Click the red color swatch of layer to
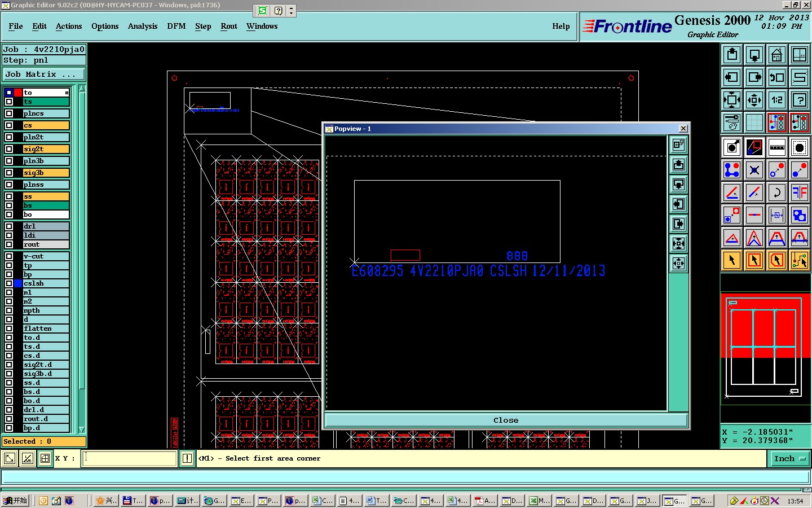Viewport: 812px width, 508px height. [x=18, y=93]
